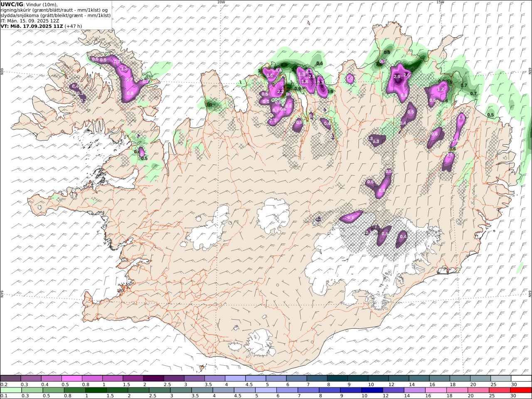Click the '1.0' value label on the map
This screenshot has width=532, height=399.
click(350, 78)
